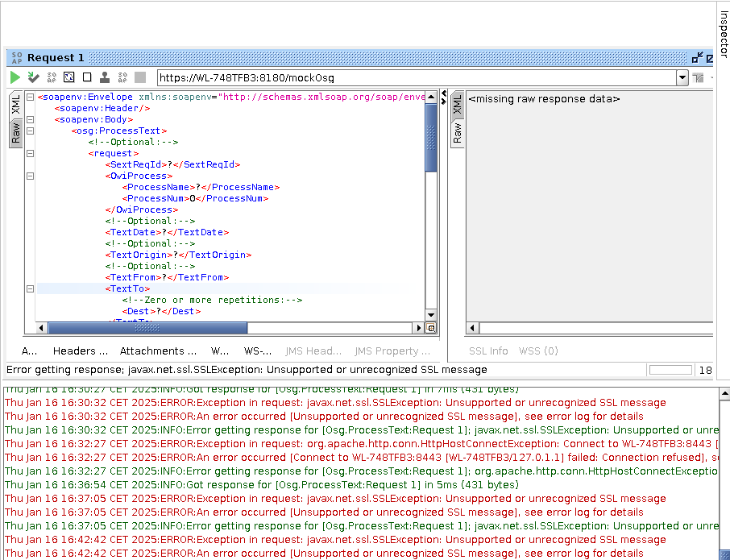Show SSL Info for the response
Image resolution: width=730 pixels, height=560 pixels.
coord(488,351)
